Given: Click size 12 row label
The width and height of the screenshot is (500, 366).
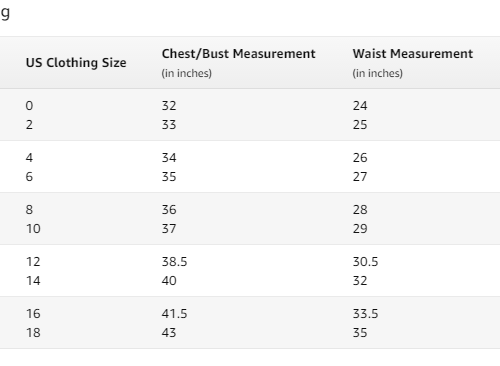Looking at the screenshot, I should pos(33,262).
